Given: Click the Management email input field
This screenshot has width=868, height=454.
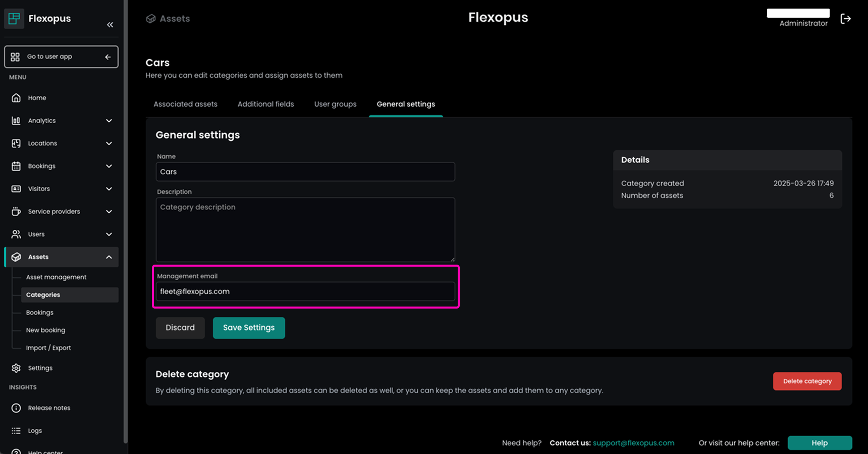Looking at the screenshot, I should [305, 291].
